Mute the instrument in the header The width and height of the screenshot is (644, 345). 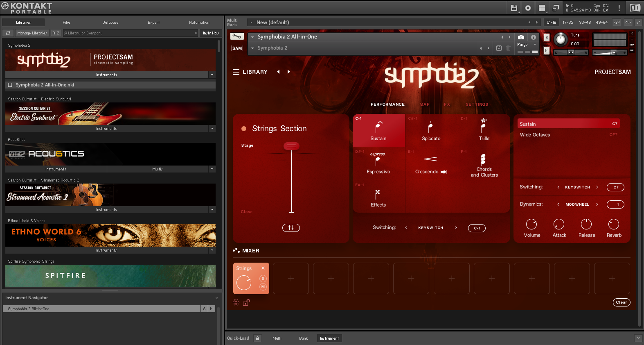click(x=547, y=50)
